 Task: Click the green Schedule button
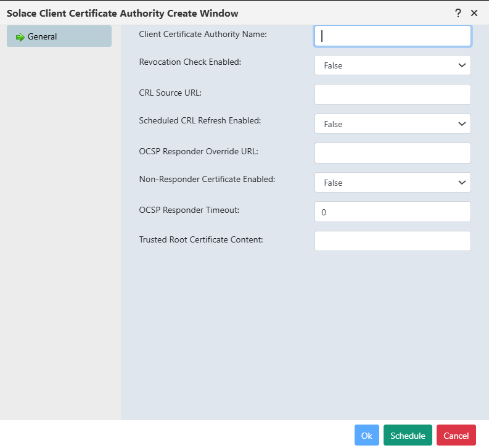click(408, 435)
